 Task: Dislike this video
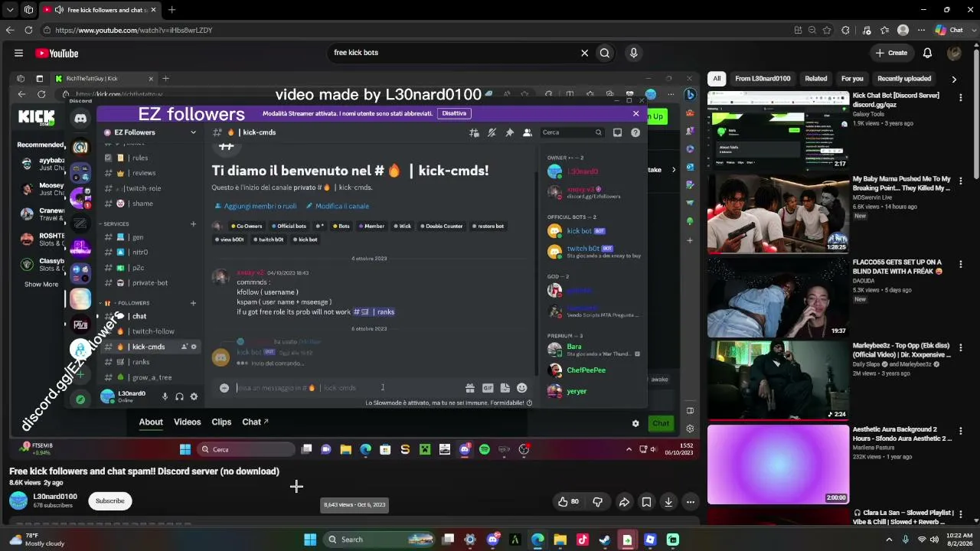[598, 502]
